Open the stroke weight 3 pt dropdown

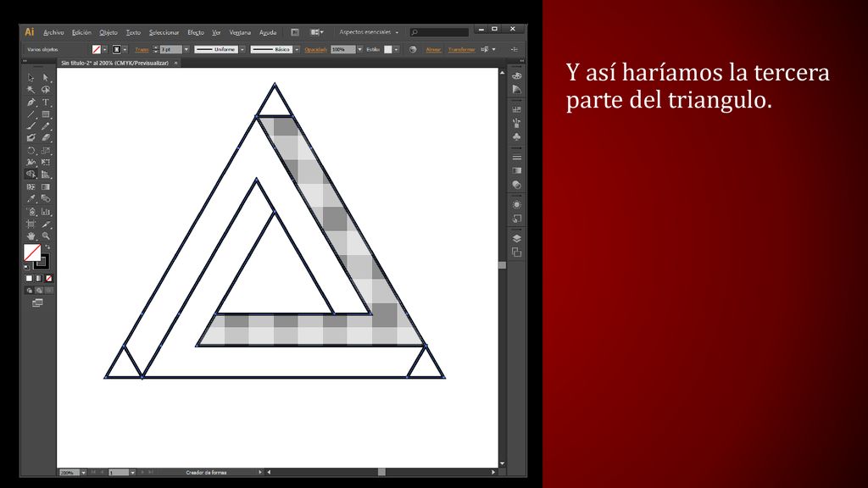186,49
